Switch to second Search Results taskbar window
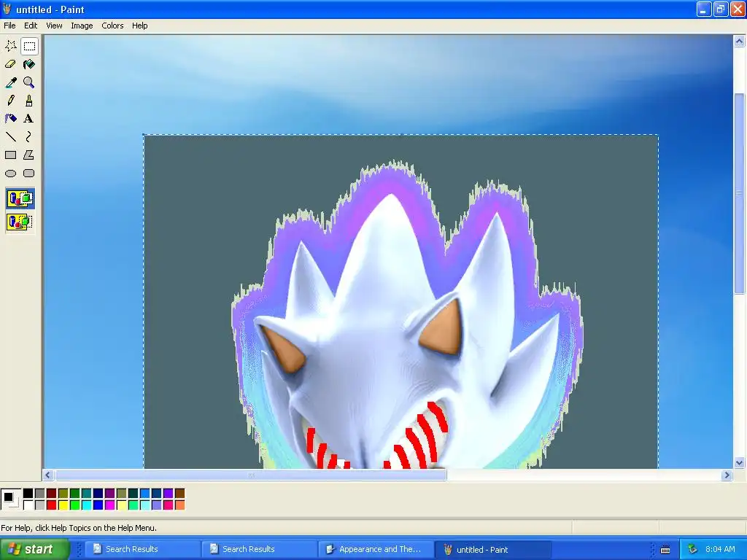Viewport: 747px width, 560px height. [x=259, y=549]
